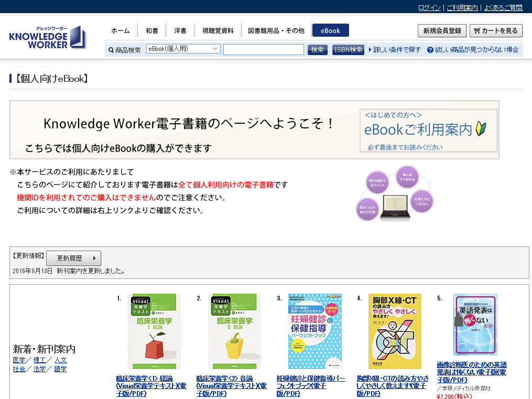The height and width of the screenshot is (399, 532).
Task: Click 妊婦健診と保健指導 book cover
Action: click(315, 331)
